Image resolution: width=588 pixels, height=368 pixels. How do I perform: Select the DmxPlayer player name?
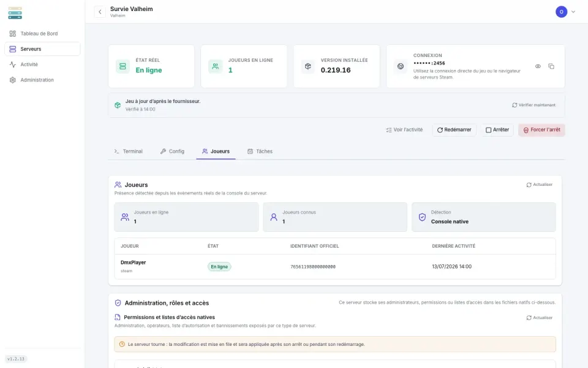click(x=133, y=263)
